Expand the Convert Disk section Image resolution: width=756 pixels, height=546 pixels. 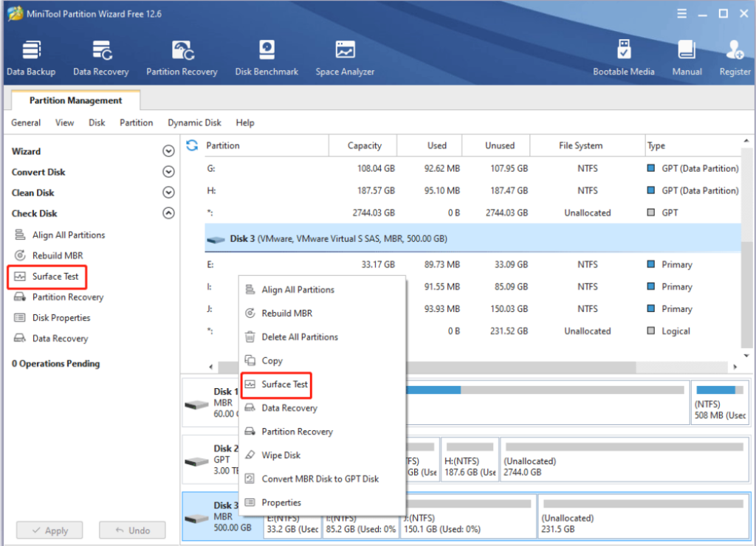(x=168, y=172)
